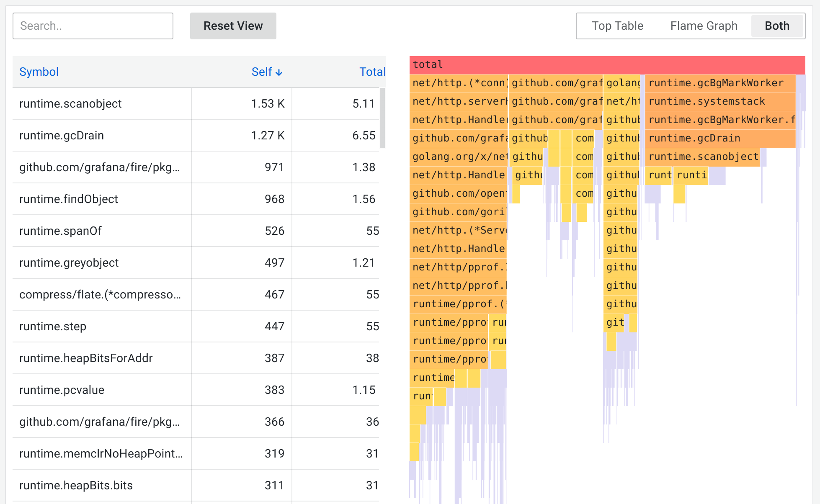Image resolution: width=820 pixels, height=504 pixels.
Task: Click inside the Search input field
Action: 93,26
